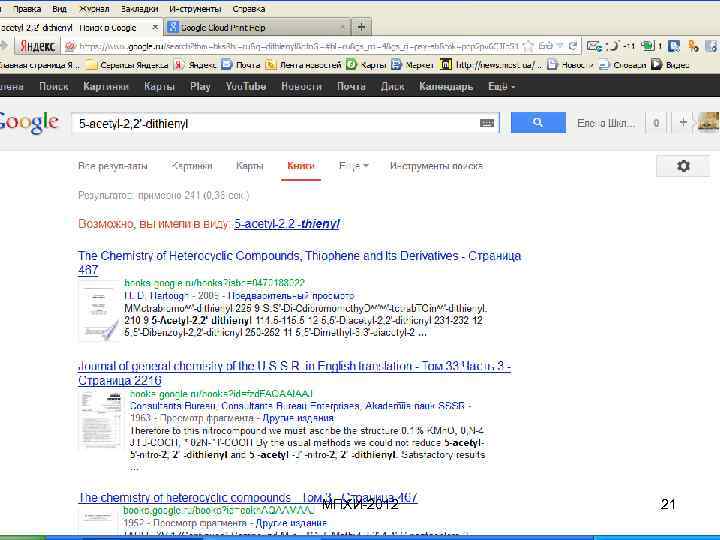Open the Яндекс bookmark

pyautogui.click(x=195, y=65)
